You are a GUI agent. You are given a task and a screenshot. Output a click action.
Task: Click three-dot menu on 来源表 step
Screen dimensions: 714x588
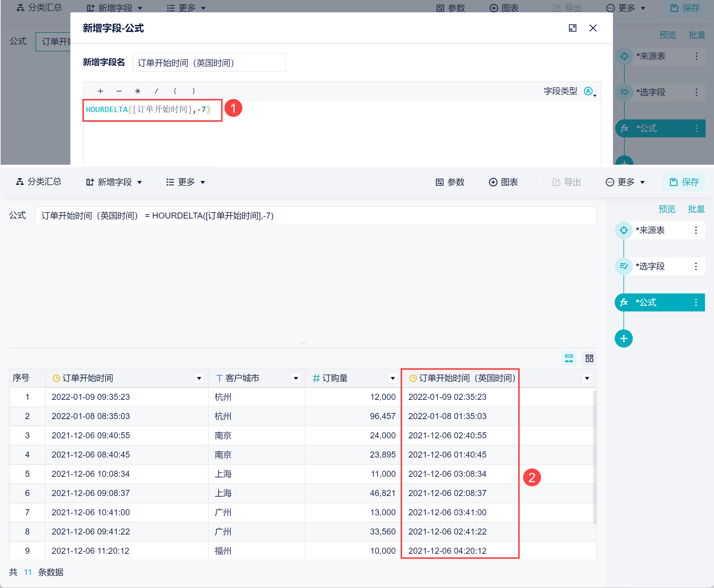[x=695, y=230]
